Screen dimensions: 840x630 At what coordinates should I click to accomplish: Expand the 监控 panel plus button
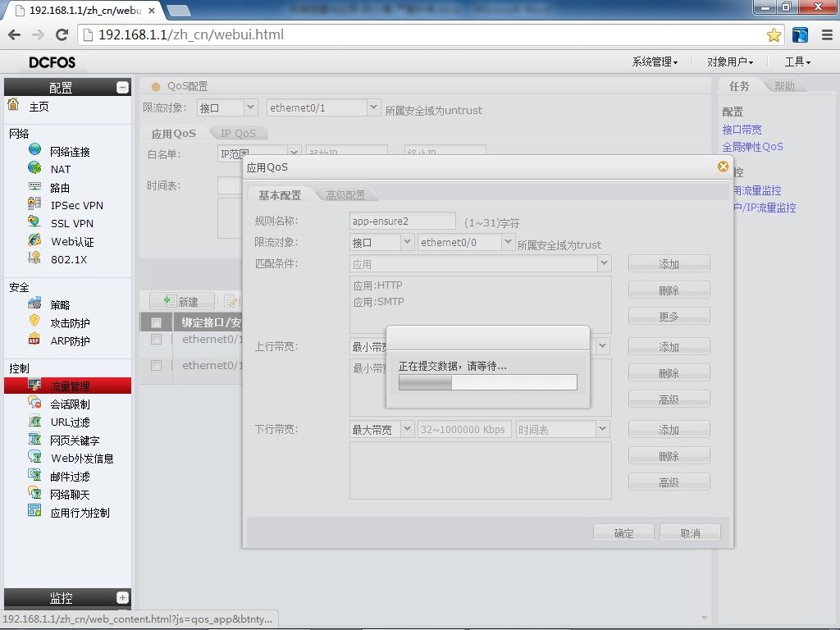pyautogui.click(x=123, y=597)
